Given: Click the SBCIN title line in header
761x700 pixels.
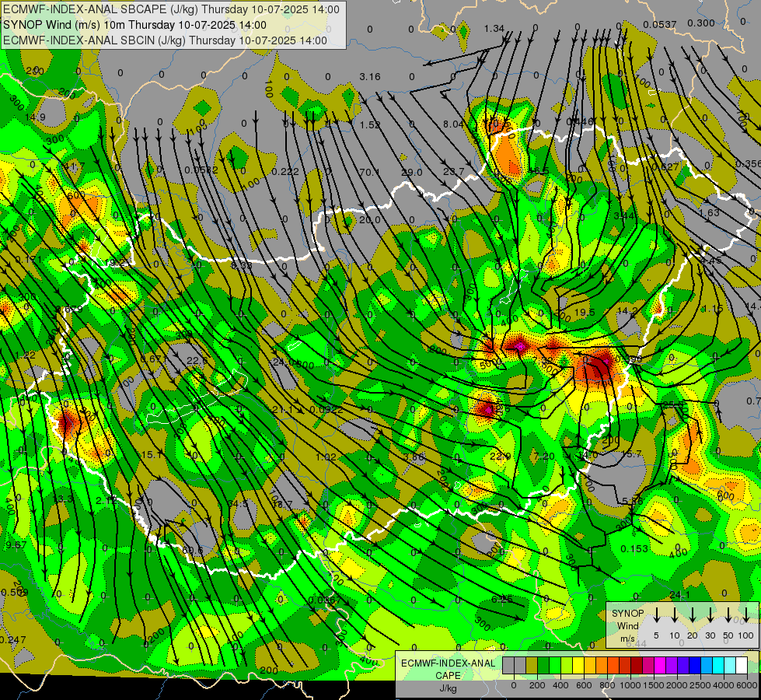Looking at the screenshot, I should (x=165, y=40).
